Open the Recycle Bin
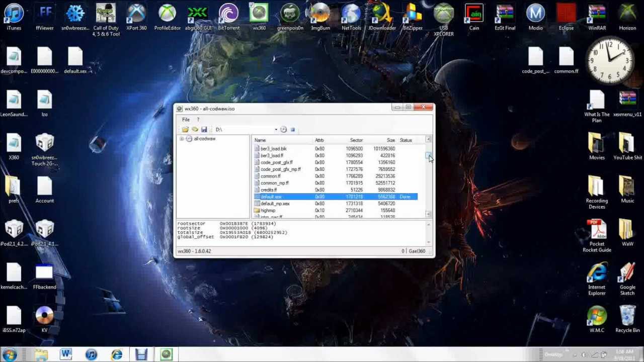This screenshot has width=644, height=362. click(x=627, y=320)
